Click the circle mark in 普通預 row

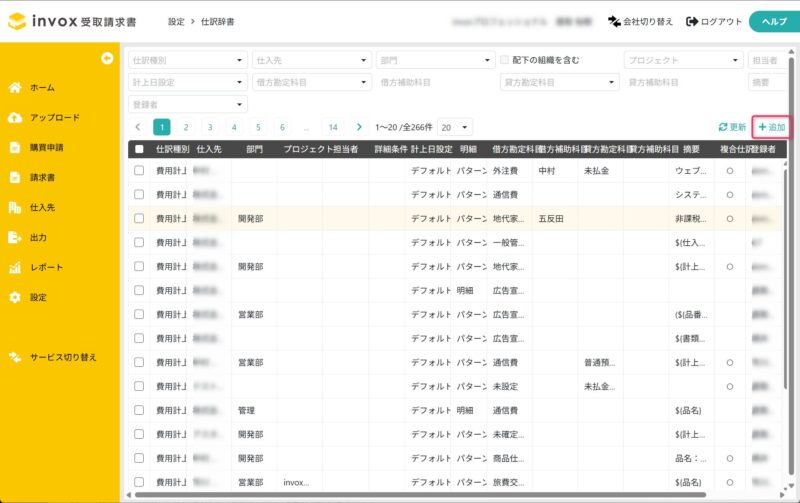(x=730, y=363)
